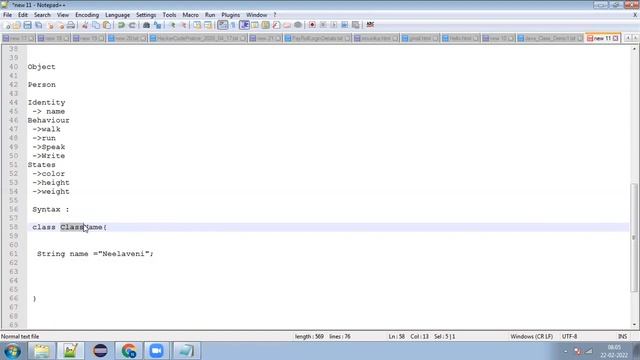Image resolution: width=640 pixels, height=360 pixels.
Task: Open the Search menu
Action: click(x=42, y=15)
